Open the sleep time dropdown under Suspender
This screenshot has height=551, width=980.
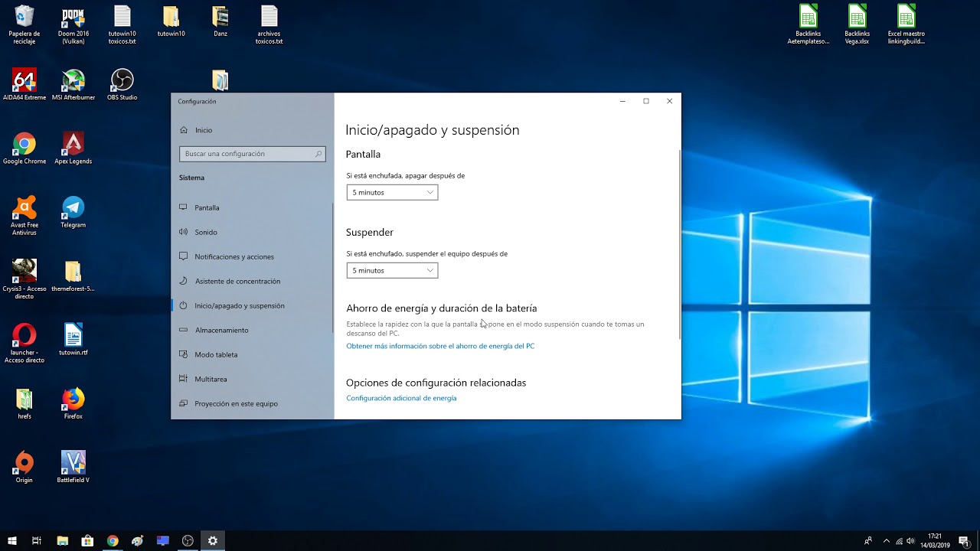(x=392, y=271)
